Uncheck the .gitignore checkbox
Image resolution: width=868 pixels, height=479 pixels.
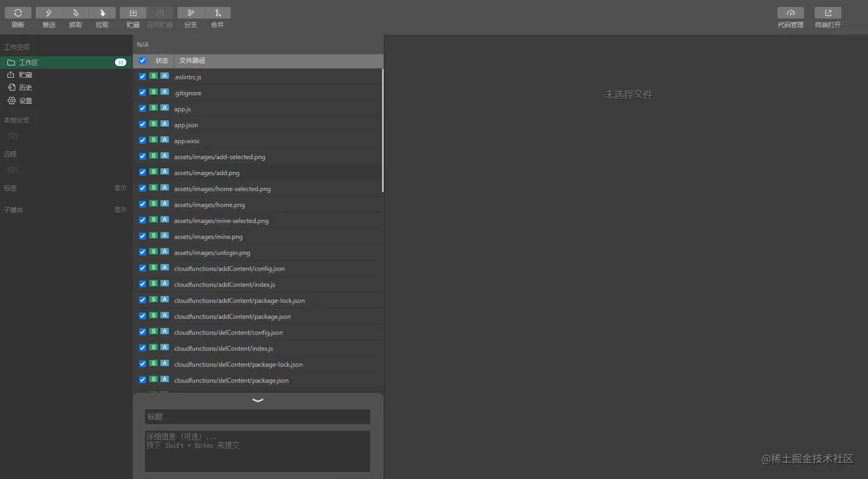pos(142,92)
